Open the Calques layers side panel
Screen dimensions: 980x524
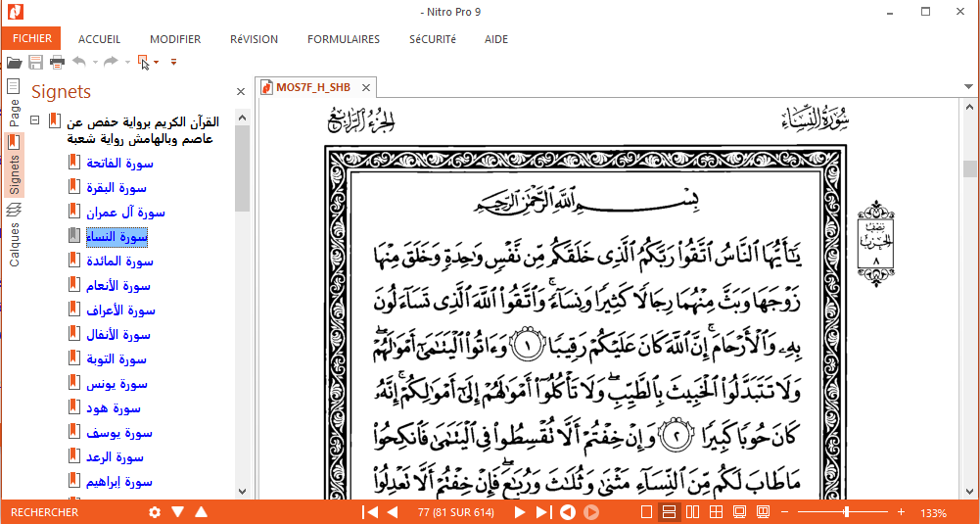(x=14, y=236)
